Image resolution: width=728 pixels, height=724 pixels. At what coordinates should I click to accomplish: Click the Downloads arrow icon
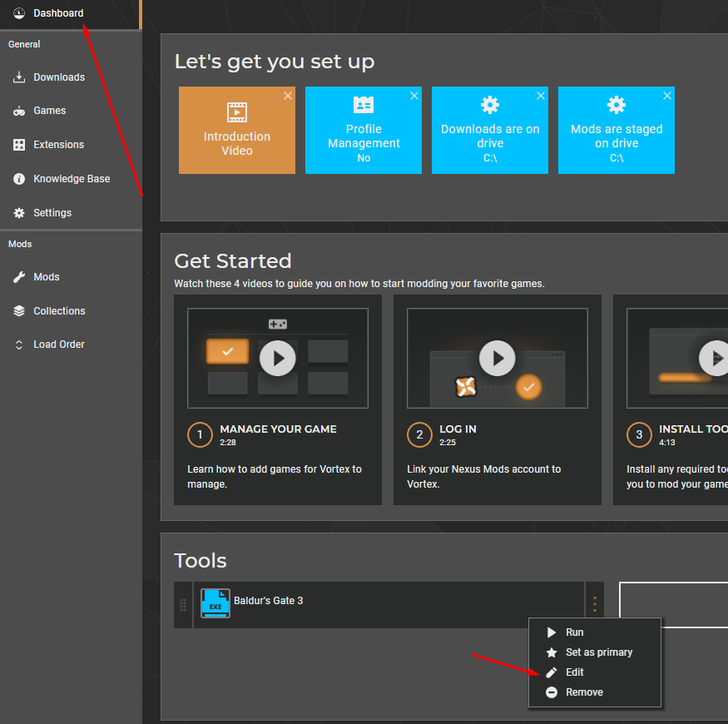(19, 77)
